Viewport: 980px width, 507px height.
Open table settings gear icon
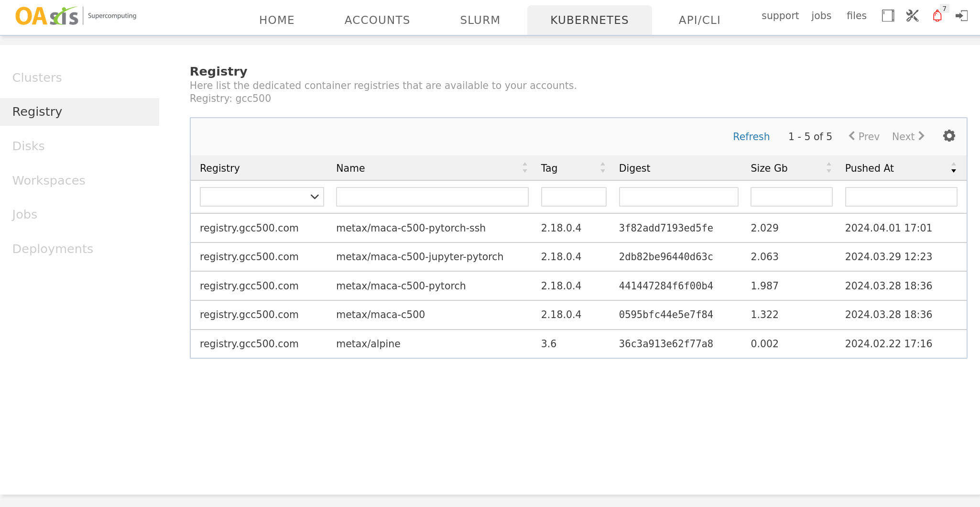(949, 136)
